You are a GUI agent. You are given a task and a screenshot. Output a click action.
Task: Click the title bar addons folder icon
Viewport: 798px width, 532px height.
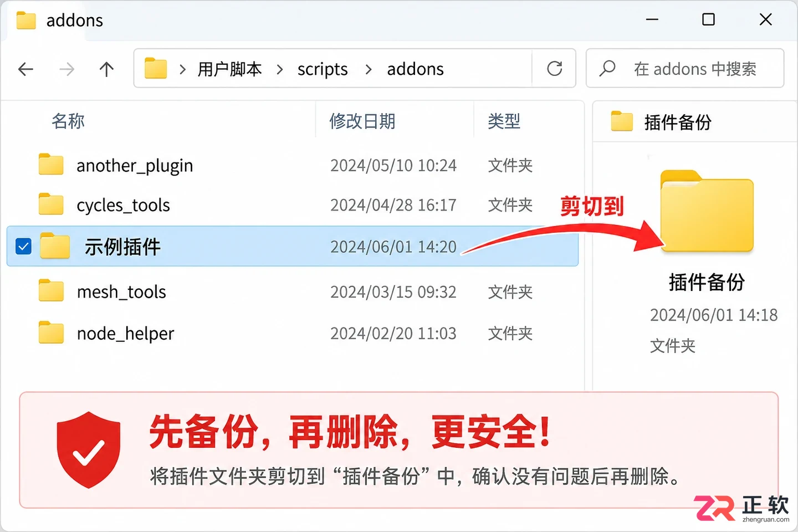click(x=26, y=21)
